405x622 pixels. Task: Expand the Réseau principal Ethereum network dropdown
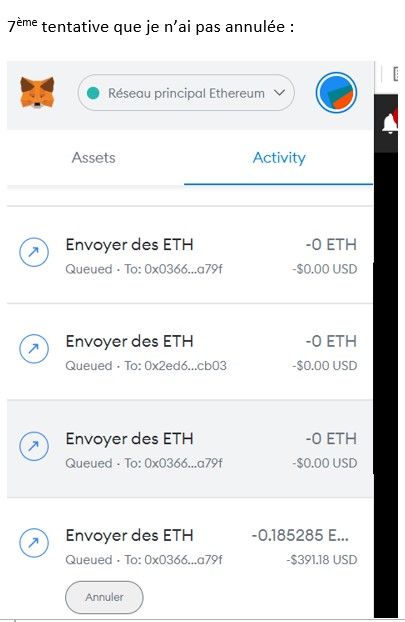(186, 93)
